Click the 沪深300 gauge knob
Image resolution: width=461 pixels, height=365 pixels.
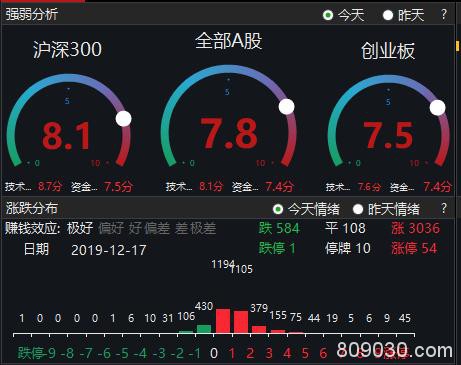(124, 119)
